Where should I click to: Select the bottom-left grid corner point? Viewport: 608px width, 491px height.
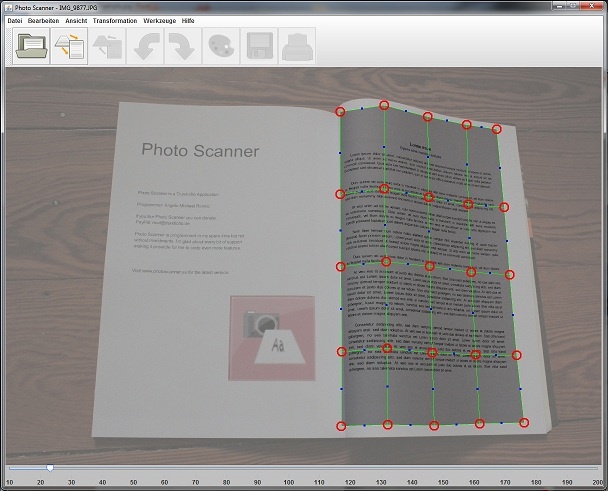pos(341,426)
